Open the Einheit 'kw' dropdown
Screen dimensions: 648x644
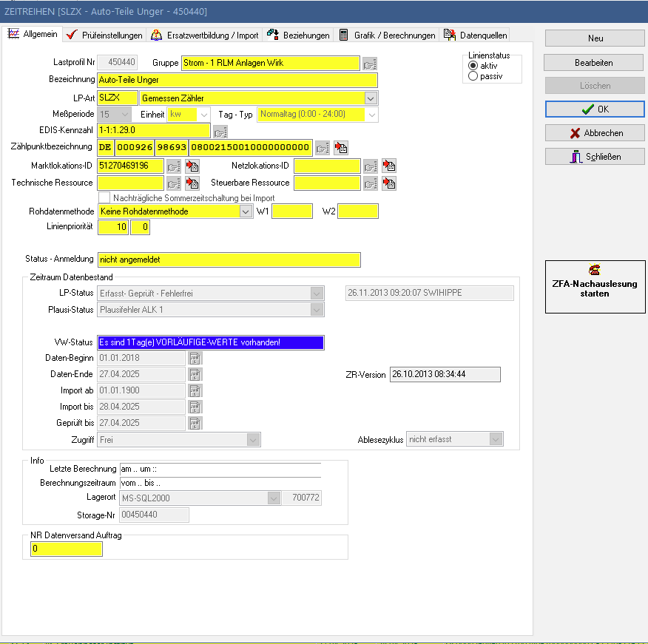pyautogui.click(x=203, y=115)
